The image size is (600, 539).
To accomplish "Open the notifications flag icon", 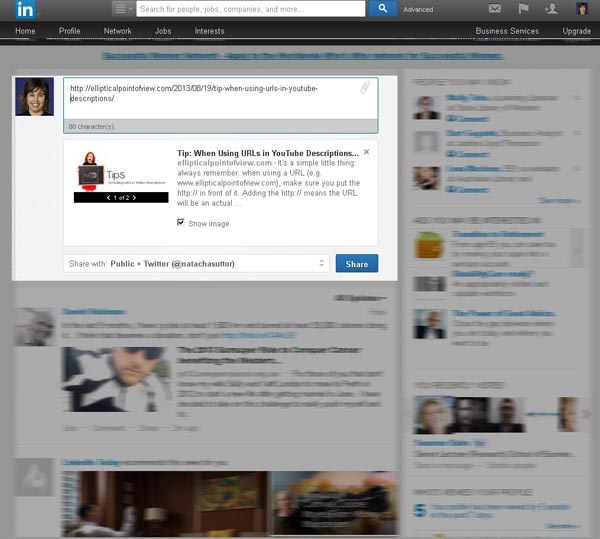I will [x=523, y=8].
